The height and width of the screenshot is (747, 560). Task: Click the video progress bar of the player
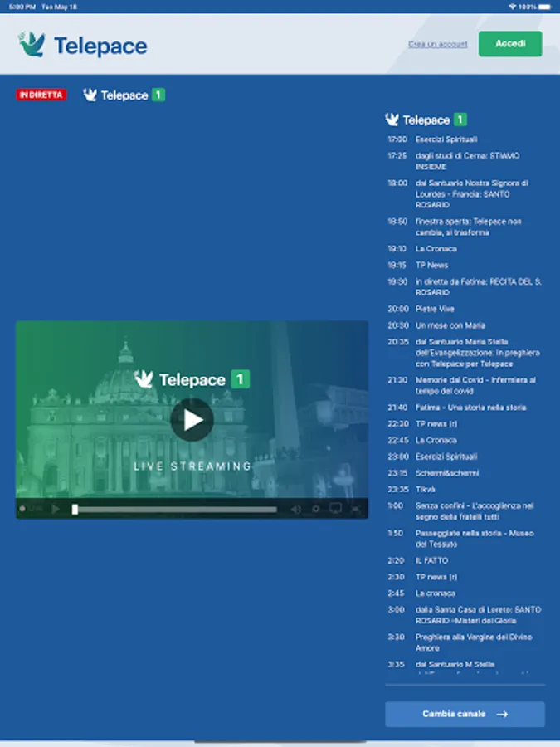point(175,510)
